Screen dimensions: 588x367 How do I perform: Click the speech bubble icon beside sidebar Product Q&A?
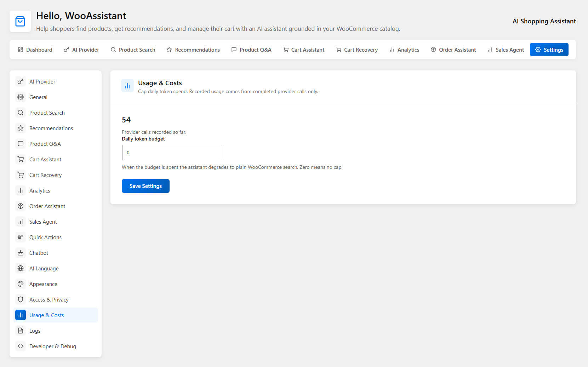(21, 144)
